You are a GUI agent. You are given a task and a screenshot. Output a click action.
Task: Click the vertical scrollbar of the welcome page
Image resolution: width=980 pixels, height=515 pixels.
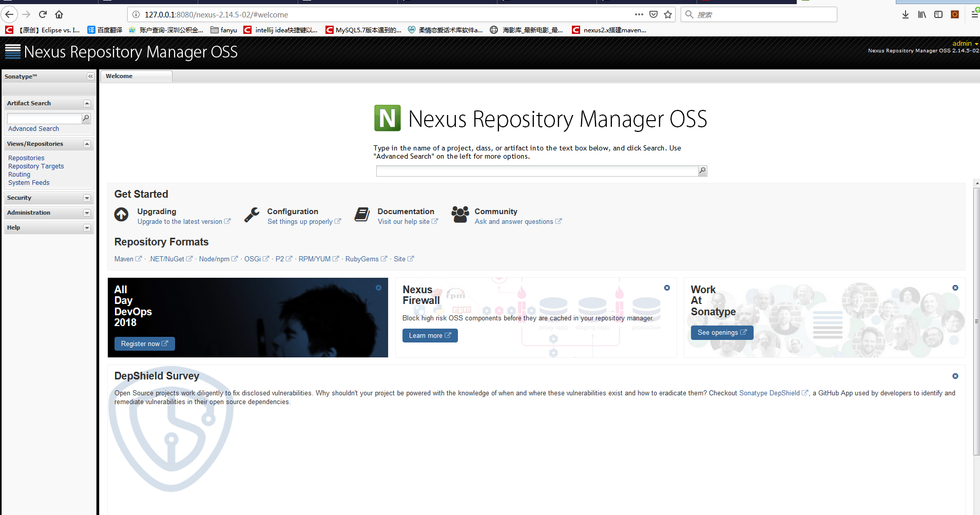coord(976,321)
